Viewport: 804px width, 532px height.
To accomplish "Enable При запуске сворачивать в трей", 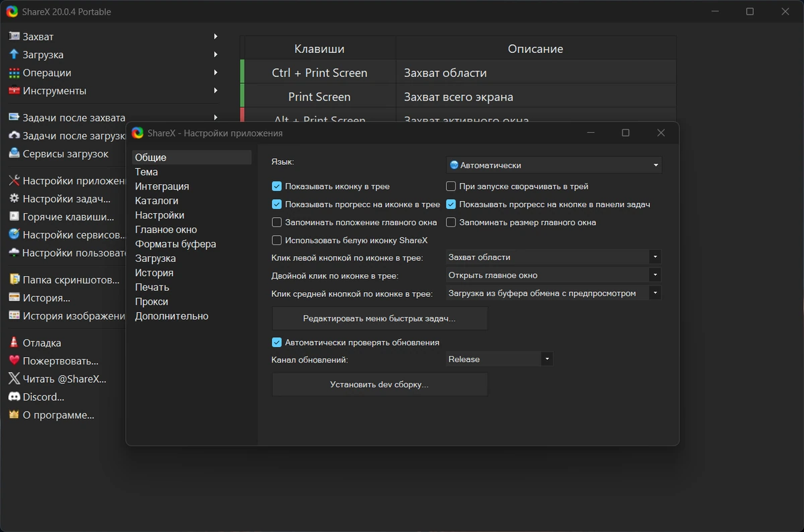I will pyautogui.click(x=451, y=186).
